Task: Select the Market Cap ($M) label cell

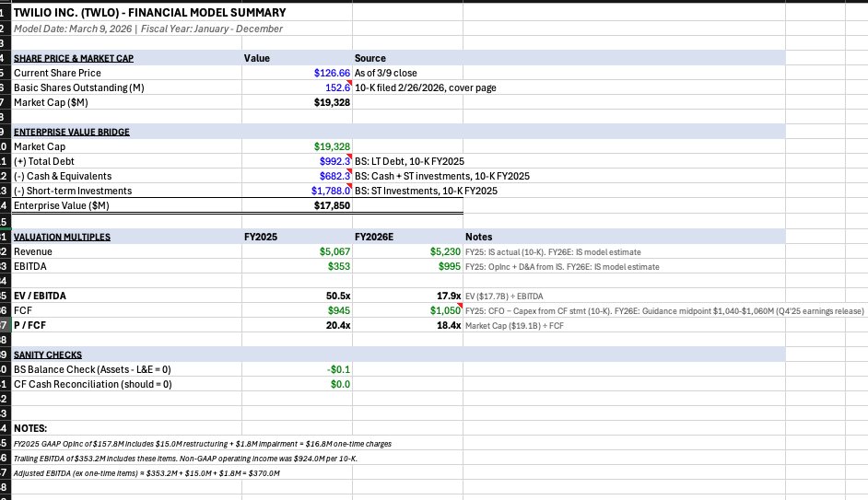Action: (51, 102)
